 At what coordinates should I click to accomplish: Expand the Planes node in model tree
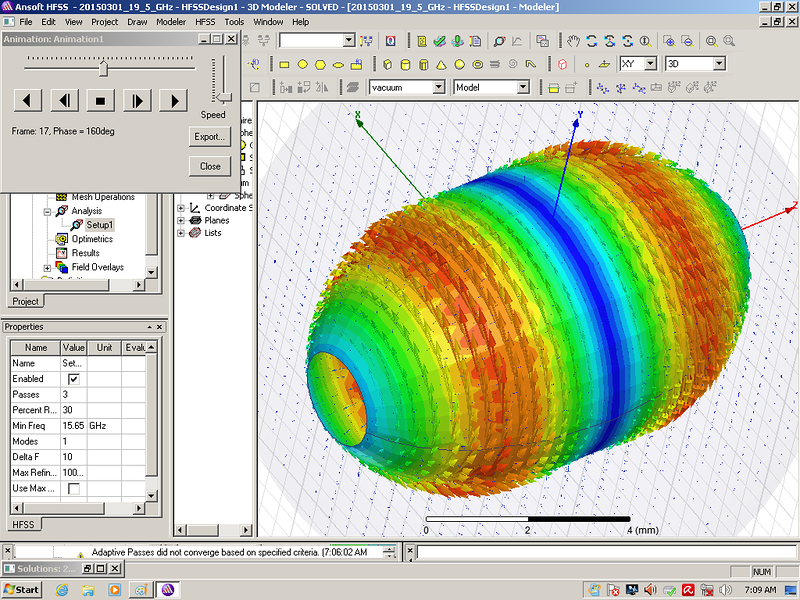(181, 221)
